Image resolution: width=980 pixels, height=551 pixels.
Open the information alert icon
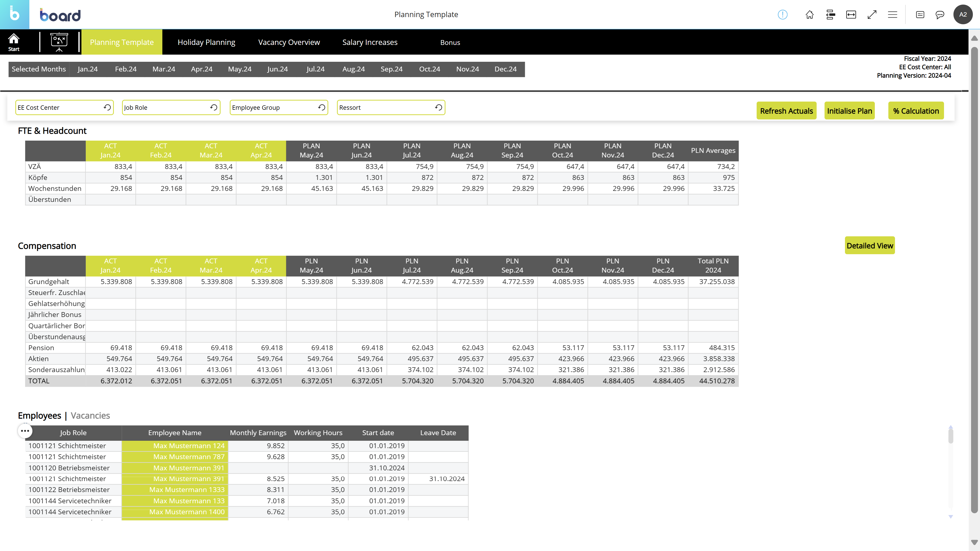pyautogui.click(x=782, y=15)
